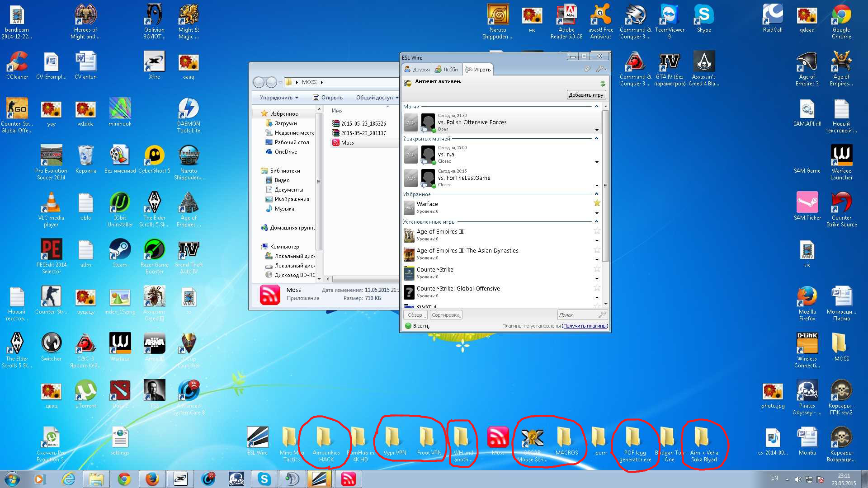Follow the Получить плагины link

pyautogui.click(x=585, y=326)
